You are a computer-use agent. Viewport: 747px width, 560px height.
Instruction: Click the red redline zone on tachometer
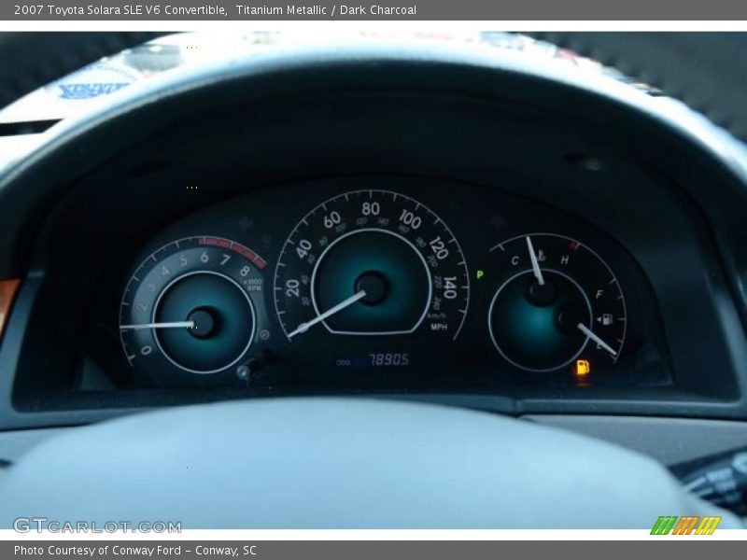[227, 247]
